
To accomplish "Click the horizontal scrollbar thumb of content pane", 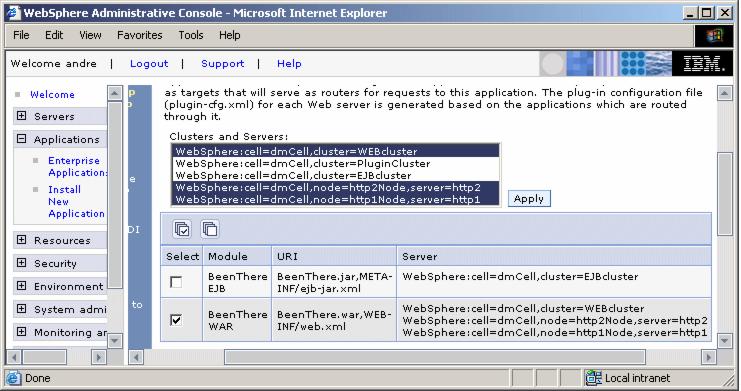I will click(434, 357).
